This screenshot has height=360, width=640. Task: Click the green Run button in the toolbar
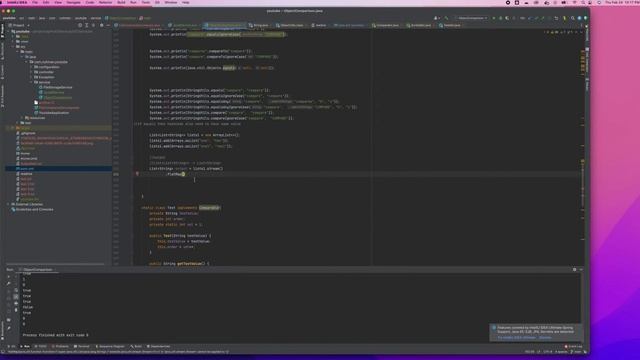[x=494, y=18]
